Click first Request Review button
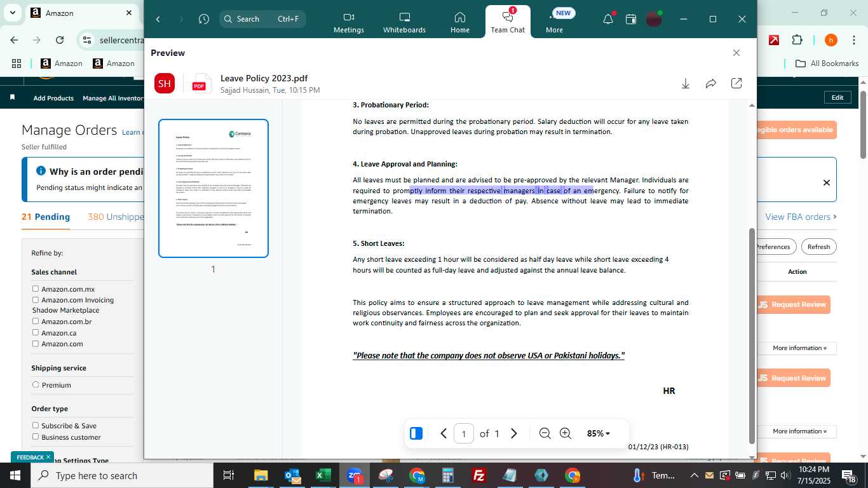The height and width of the screenshot is (488, 868). [x=793, y=304]
